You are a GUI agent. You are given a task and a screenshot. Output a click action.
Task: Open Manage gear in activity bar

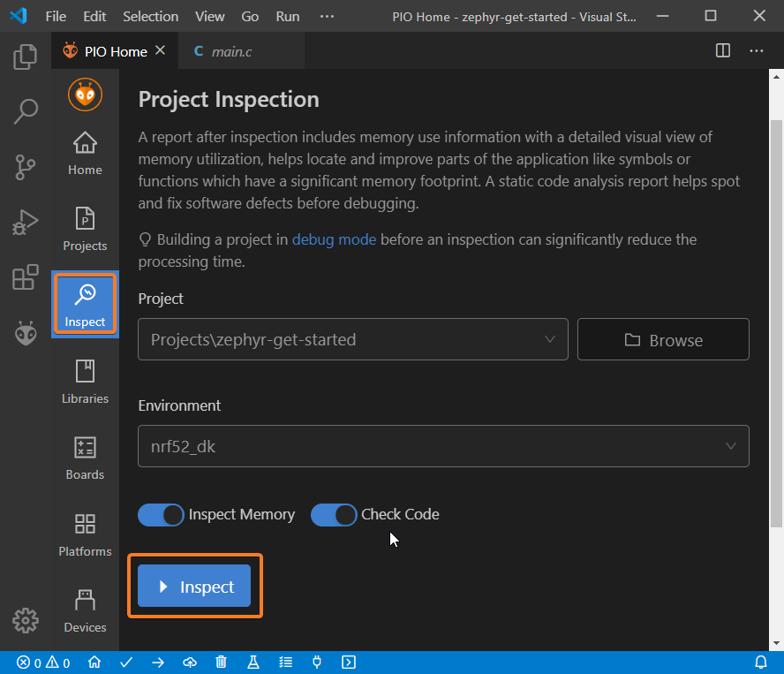pos(25,620)
